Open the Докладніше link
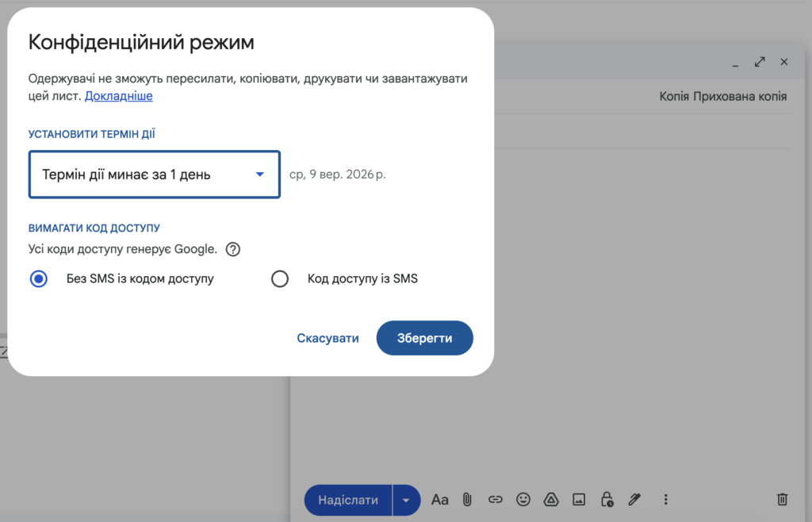 click(119, 96)
